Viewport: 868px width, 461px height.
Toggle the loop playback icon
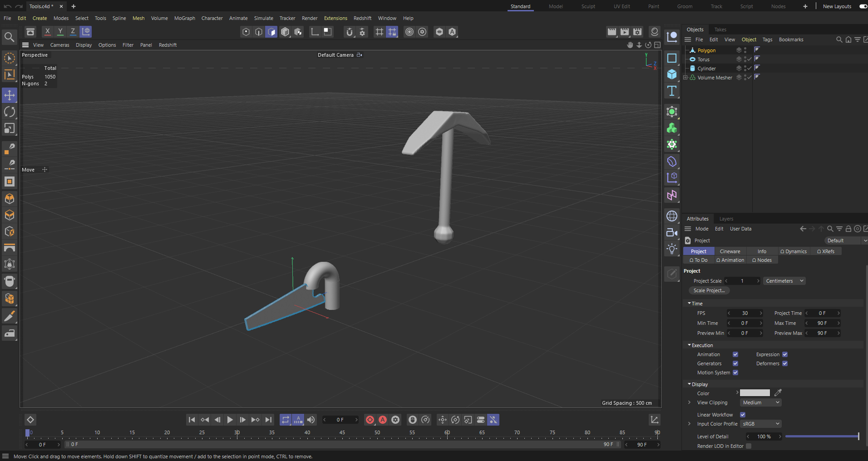coord(285,420)
